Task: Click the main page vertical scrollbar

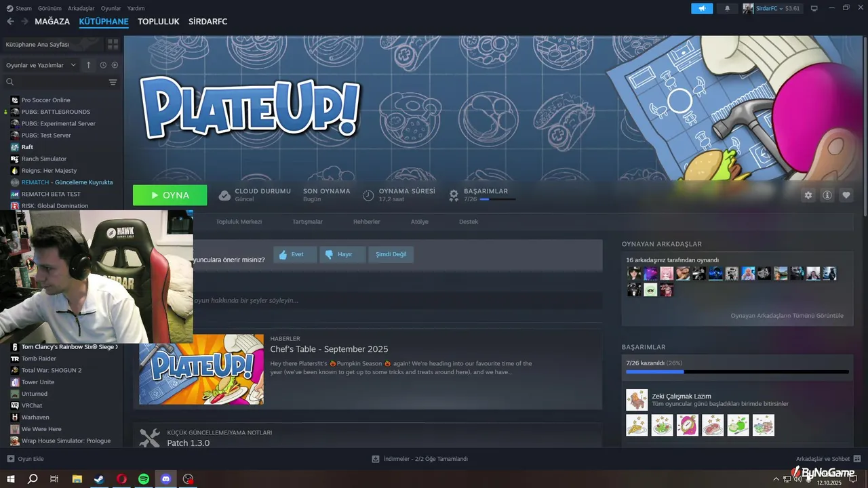Action: coord(865,125)
